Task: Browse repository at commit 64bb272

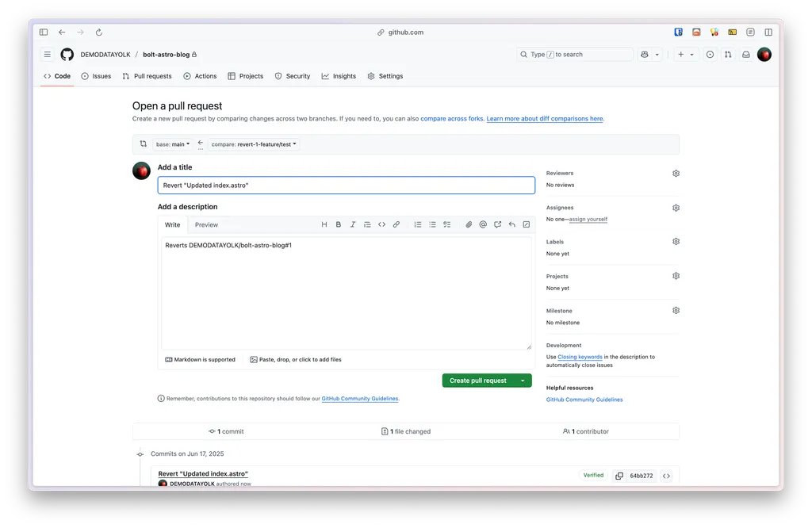Action: pos(666,476)
